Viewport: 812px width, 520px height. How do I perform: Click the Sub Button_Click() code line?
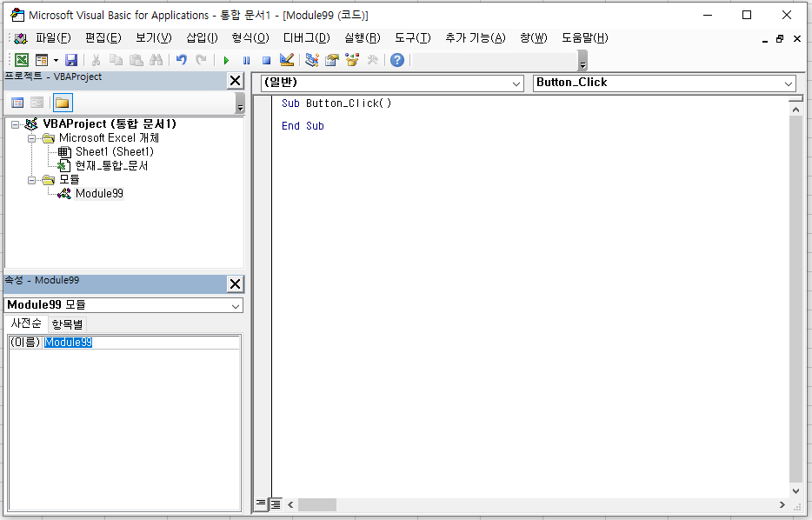point(336,103)
